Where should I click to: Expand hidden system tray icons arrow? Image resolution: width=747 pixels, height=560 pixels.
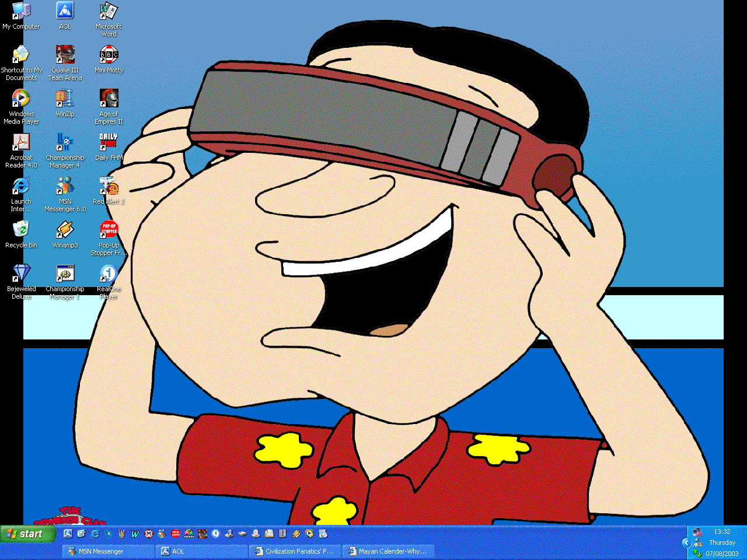click(x=686, y=542)
